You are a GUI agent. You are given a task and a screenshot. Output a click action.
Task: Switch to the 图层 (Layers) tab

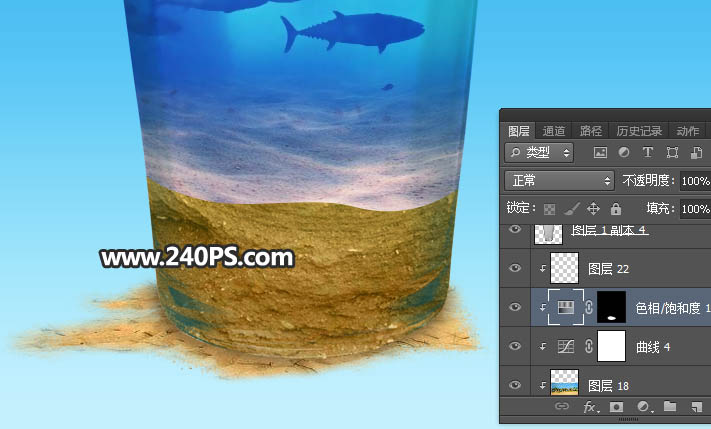(x=518, y=131)
